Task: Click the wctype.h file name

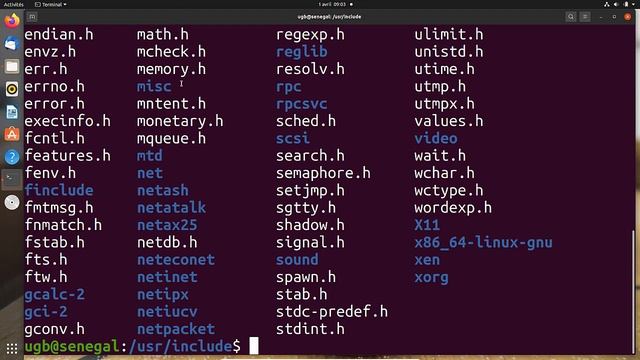Action: tap(449, 190)
